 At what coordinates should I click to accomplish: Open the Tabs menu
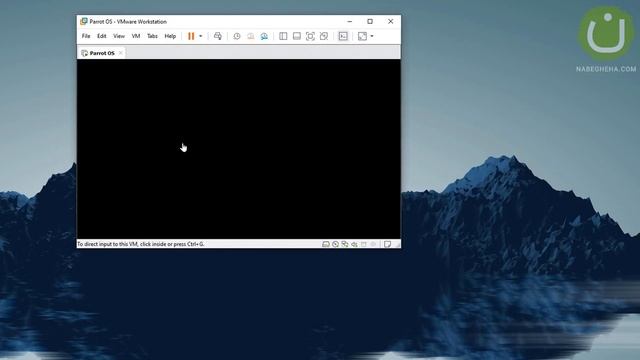[152, 36]
